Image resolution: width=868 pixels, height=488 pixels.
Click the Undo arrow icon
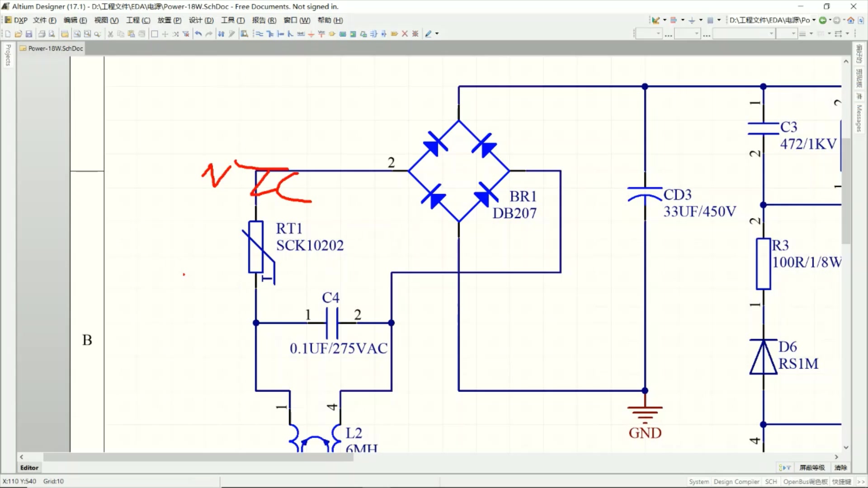click(198, 34)
